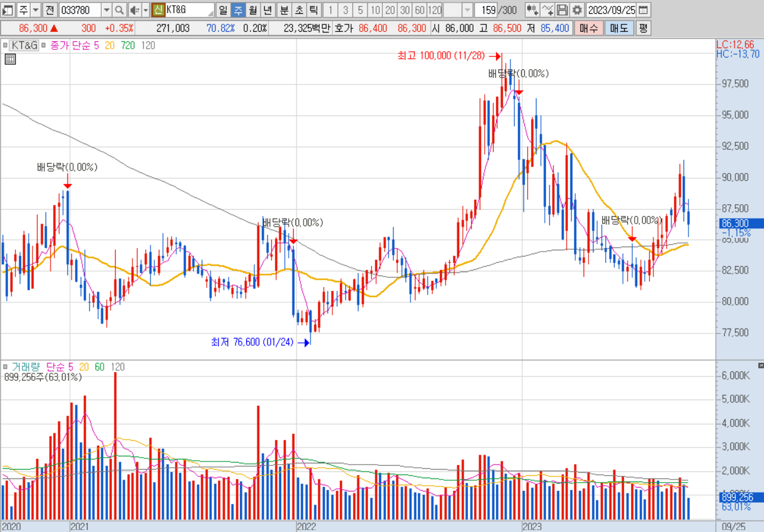
Task: Click the 전 button beside the period selector
Action: tap(50, 10)
